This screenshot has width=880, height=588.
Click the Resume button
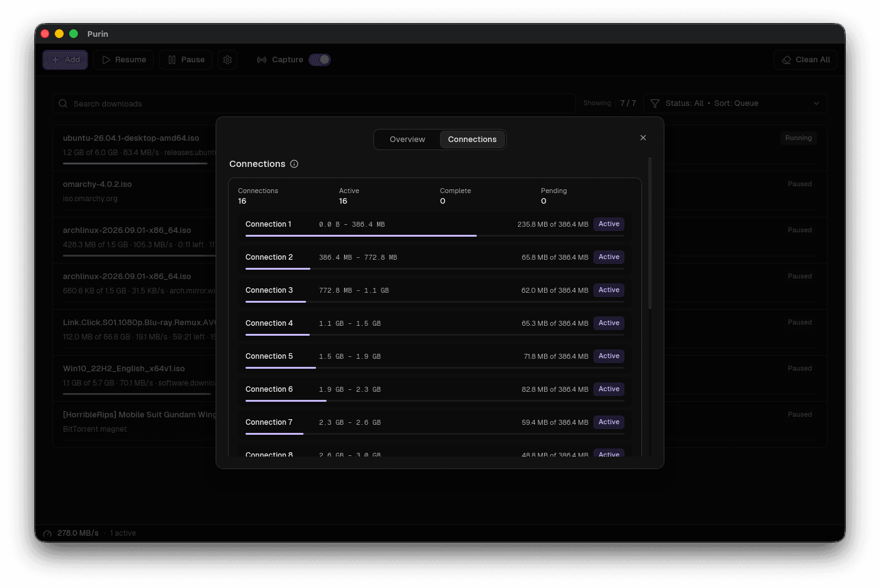(x=123, y=60)
